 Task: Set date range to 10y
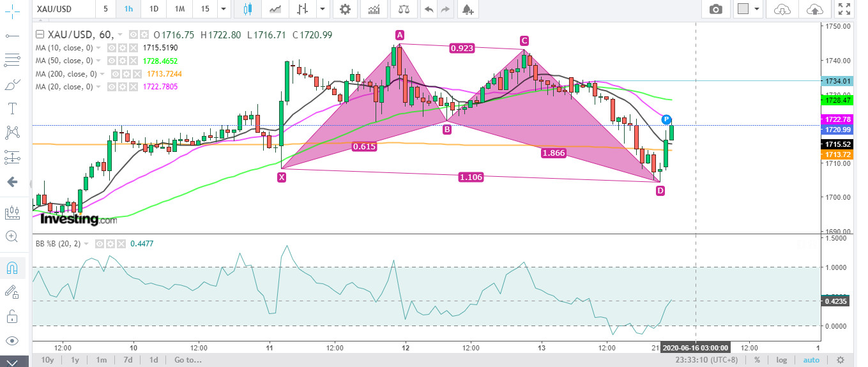point(47,360)
